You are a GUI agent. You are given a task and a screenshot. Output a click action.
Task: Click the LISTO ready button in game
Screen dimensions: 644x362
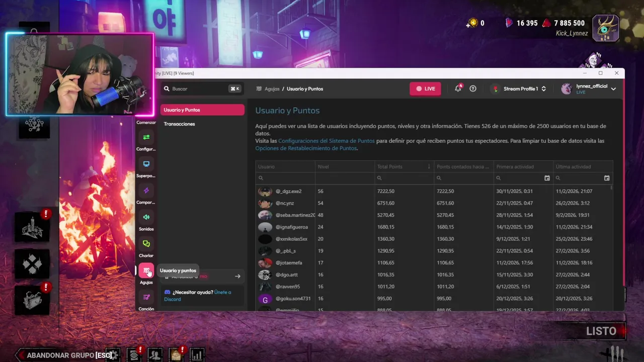(x=601, y=331)
